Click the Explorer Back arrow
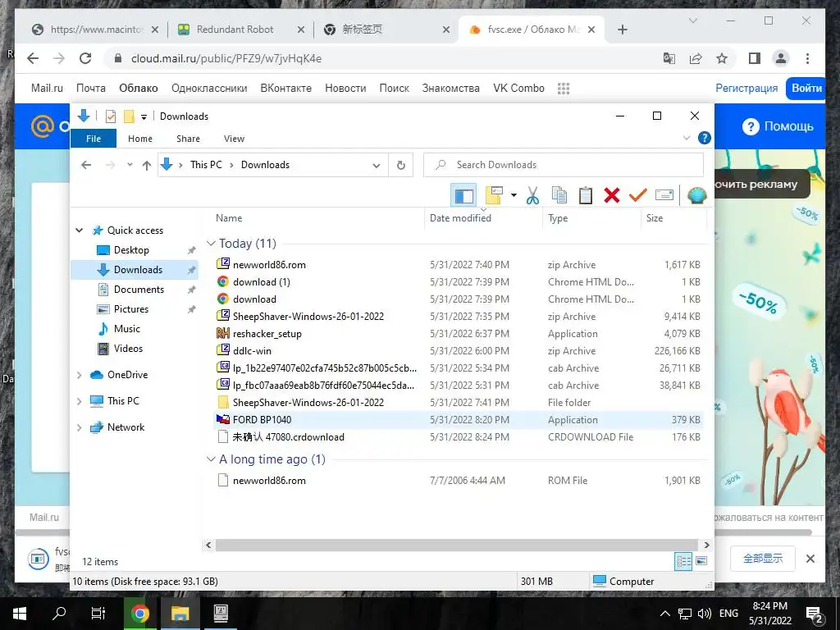This screenshot has height=630, width=840. [x=86, y=165]
